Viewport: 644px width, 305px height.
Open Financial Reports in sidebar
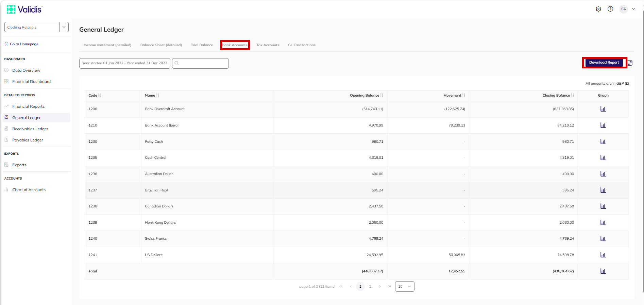[28, 106]
